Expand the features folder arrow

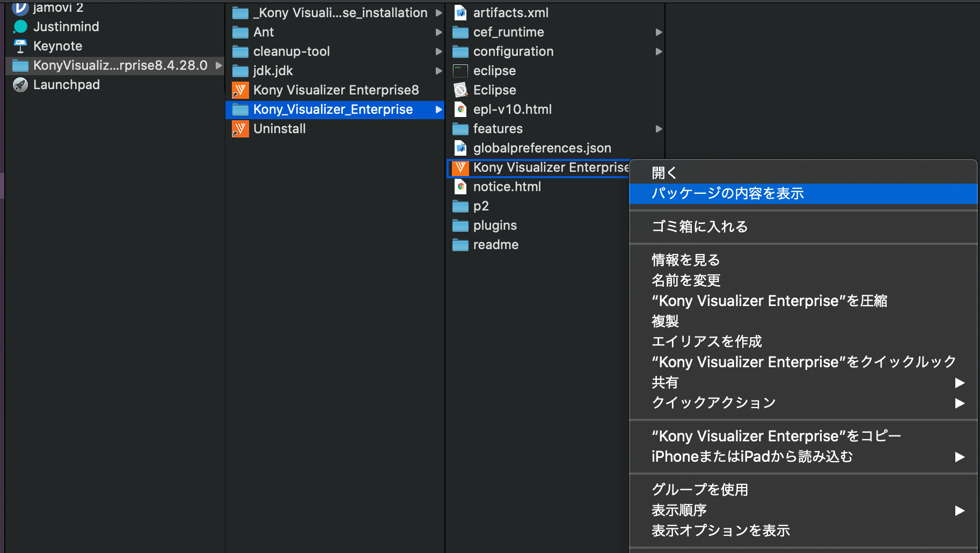(x=659, y=129)
